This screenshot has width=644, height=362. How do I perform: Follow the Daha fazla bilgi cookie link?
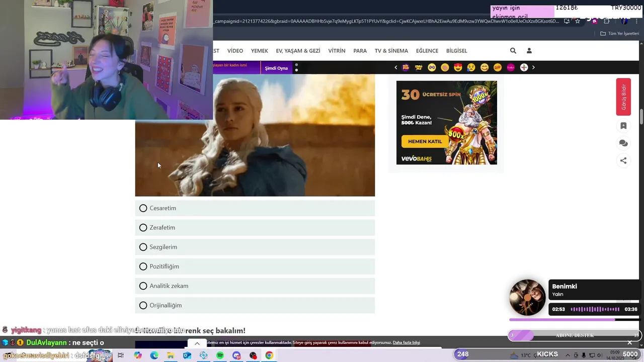pyautogui.click(x=406, y=343)
